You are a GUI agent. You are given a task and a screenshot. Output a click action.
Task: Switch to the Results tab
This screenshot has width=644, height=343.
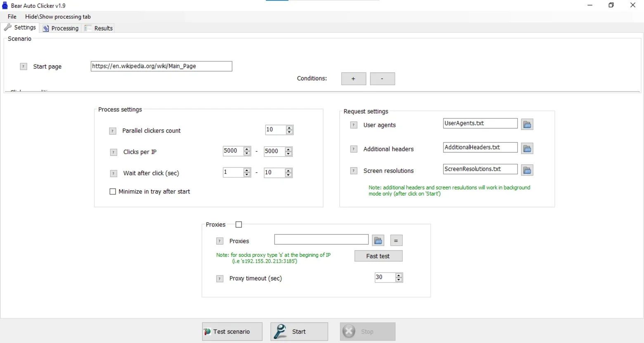coord(99,28)
